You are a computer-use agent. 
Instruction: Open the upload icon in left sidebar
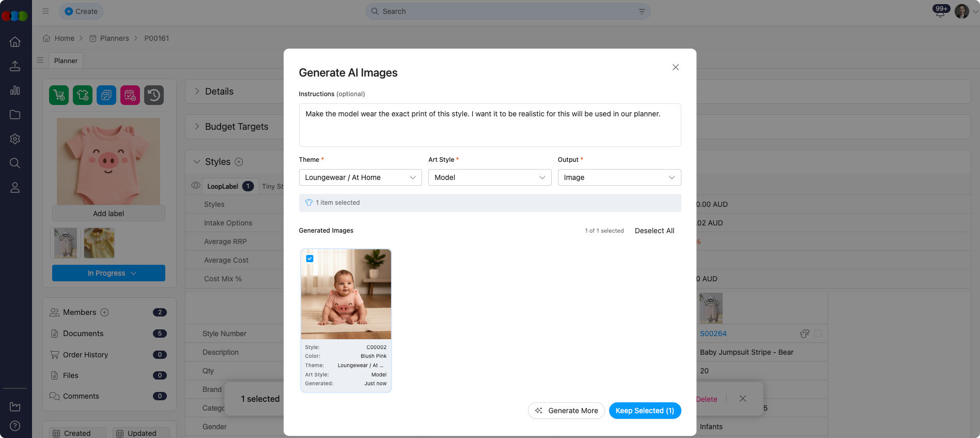[15, 66]
